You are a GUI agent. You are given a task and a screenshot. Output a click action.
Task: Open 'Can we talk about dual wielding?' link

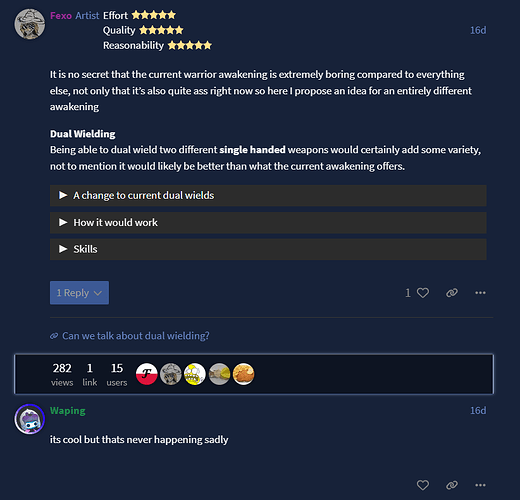point(136,336)
